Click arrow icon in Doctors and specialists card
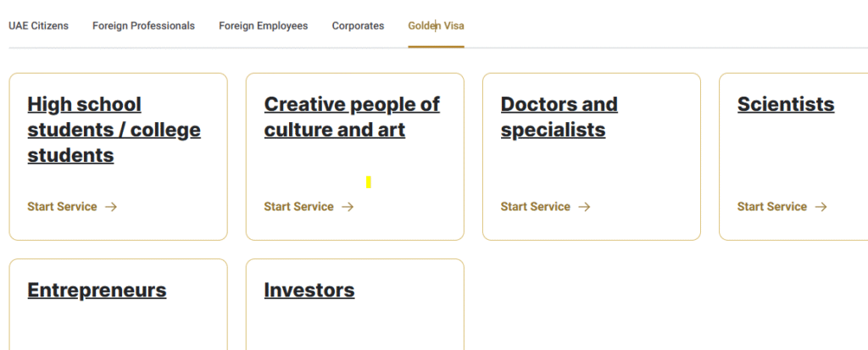Image resolution: width=868 pixels, height=350 pixels. click(585, 207)
